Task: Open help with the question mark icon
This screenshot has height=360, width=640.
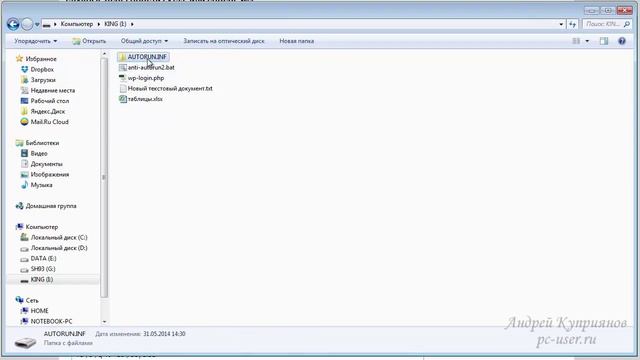Action: (x=622, y=41)
